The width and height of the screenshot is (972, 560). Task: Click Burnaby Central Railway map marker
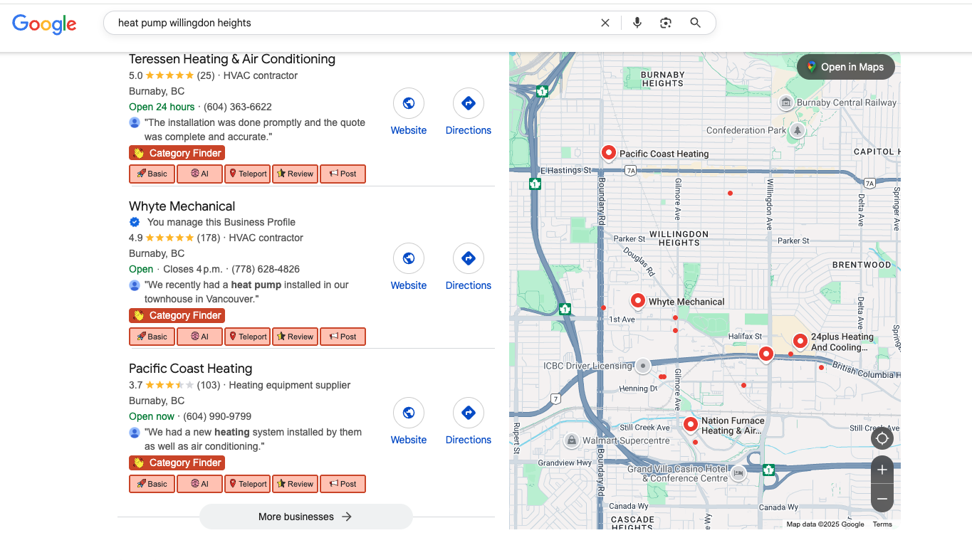pos(786,102)
